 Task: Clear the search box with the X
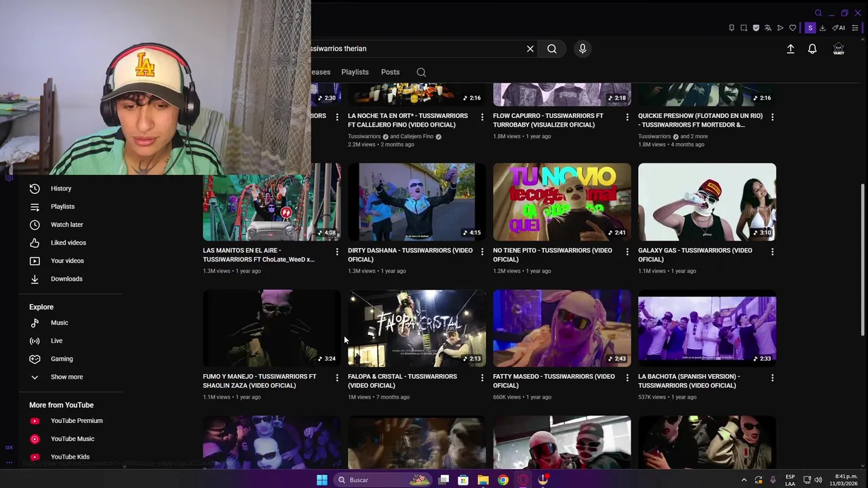pos(530,49)
